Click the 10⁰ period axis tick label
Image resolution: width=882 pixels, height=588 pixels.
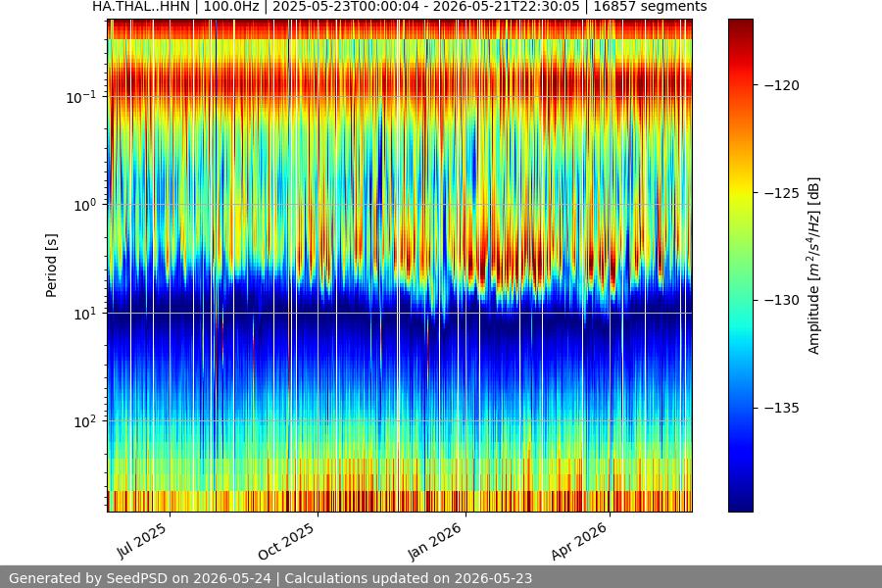click(84, 205)
